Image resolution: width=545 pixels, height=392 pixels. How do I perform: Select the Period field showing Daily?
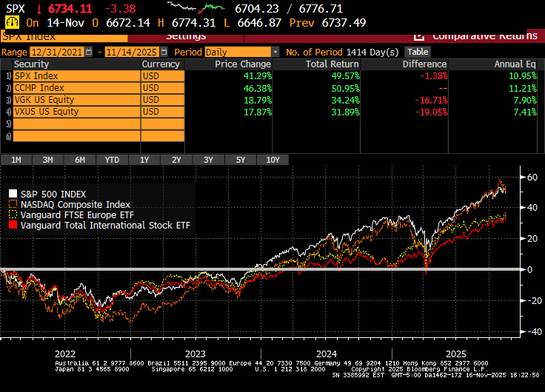coord(238,52)
